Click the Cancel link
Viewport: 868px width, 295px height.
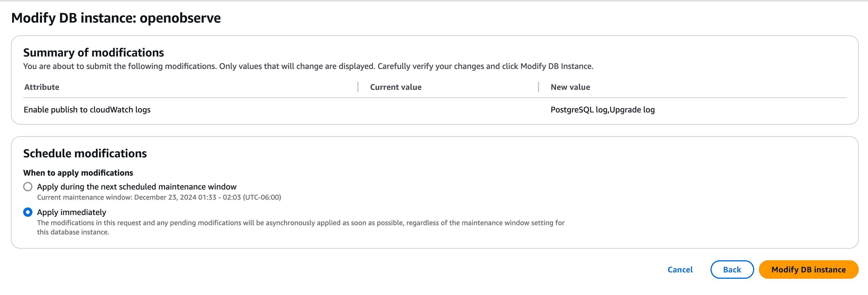(680, 269)
